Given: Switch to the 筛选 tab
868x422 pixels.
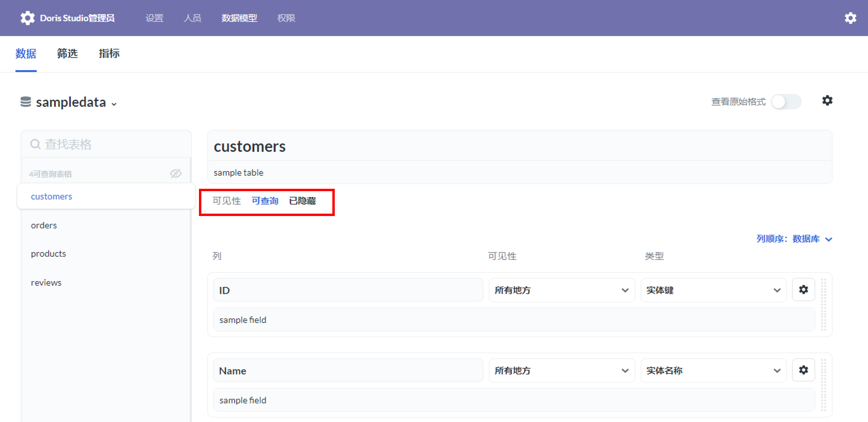Looking at the screenshot, I should [x=67, y=54].
